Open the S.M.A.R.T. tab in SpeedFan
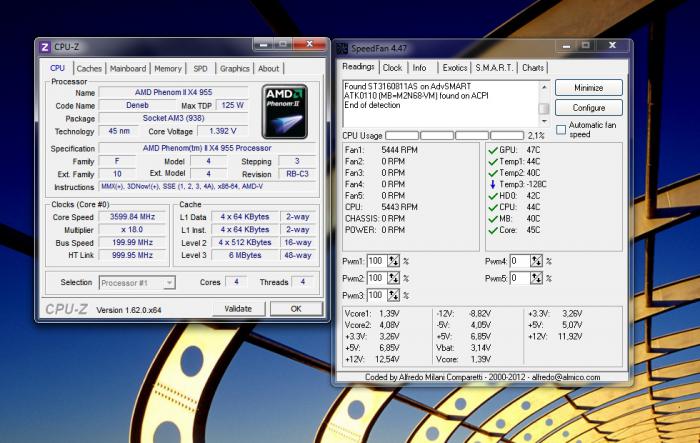The width and height of the screenshot is (700, 443). (494, 68)
